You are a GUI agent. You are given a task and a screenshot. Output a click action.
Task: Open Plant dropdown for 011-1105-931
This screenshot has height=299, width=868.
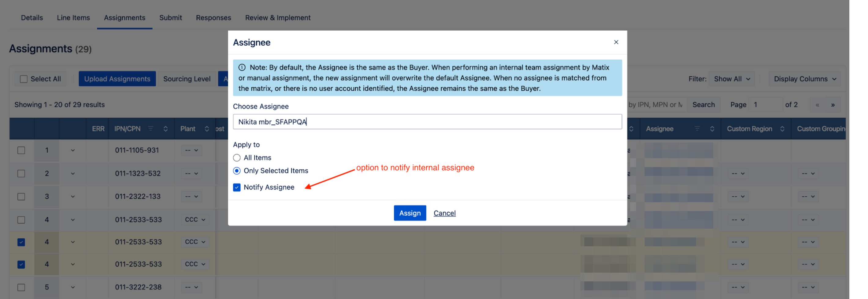click(191, 150)
